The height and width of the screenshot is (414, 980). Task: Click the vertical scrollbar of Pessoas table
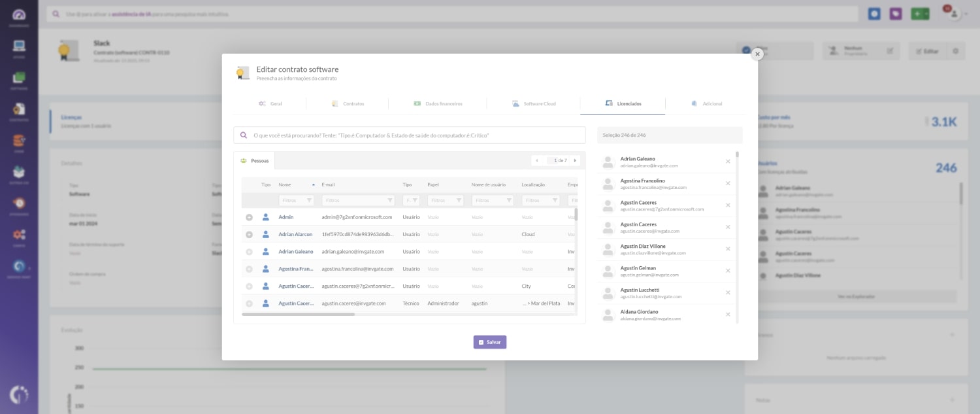tap(576, 215)
